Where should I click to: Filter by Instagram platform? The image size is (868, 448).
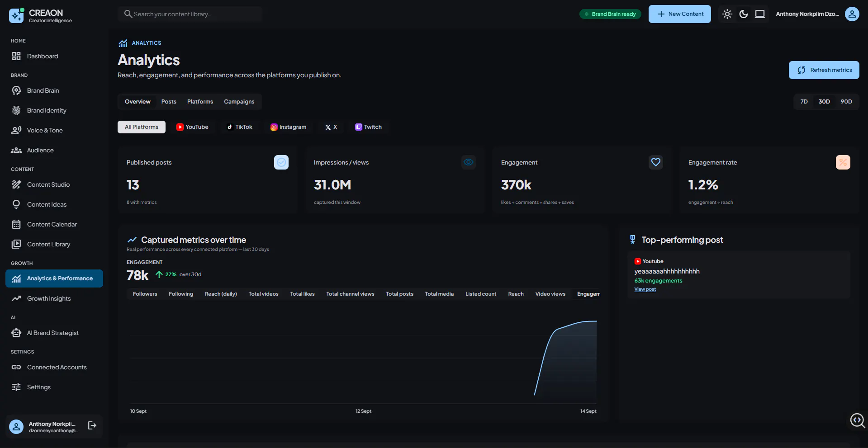click(288, 127)
